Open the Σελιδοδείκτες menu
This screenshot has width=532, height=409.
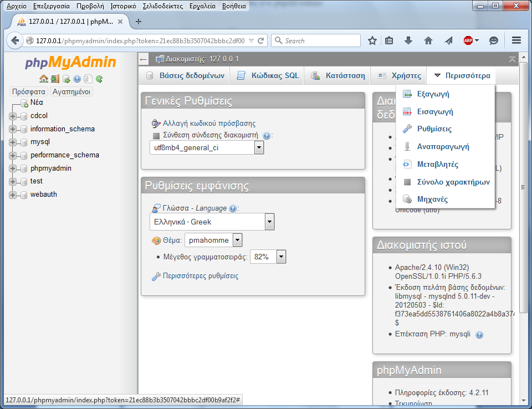click(163, 6)
